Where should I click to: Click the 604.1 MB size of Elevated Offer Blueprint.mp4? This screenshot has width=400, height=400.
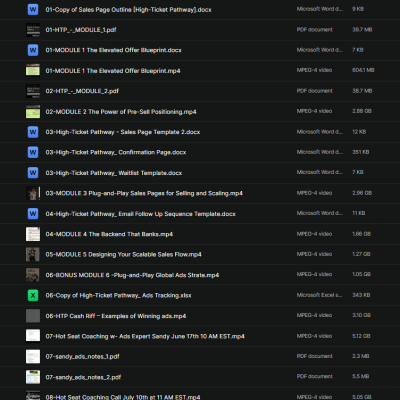coord(363,70)
